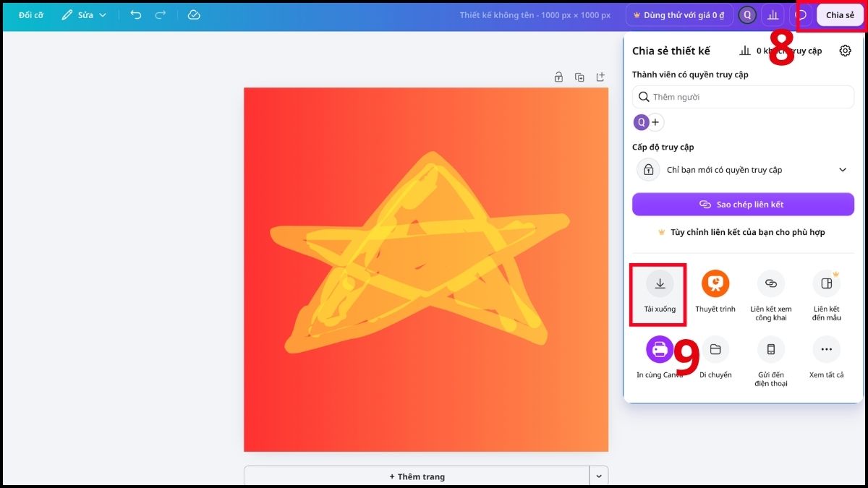Screen dimensions: 868x488
Task: Open the Đổi cỡ resize menu
Action: coord(31,14)
